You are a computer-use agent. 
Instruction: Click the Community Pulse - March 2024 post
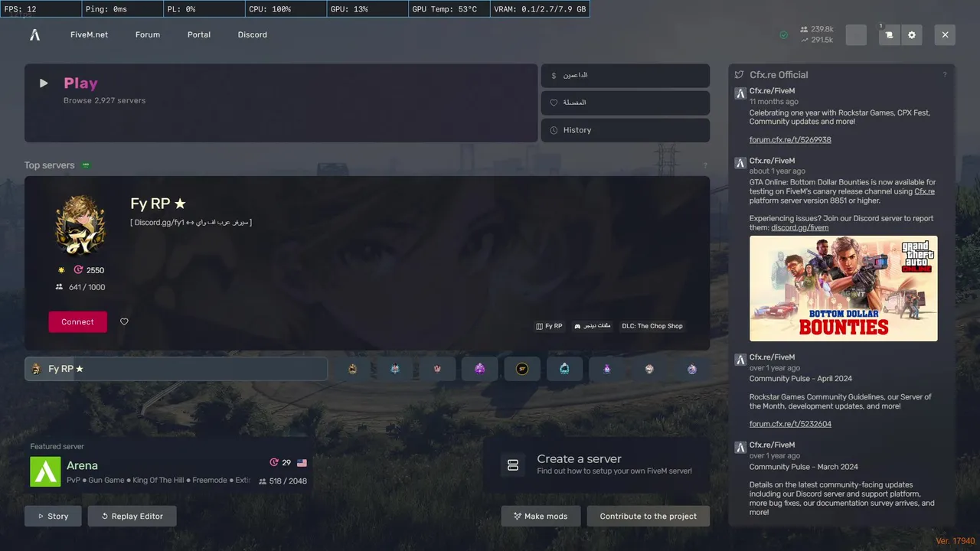(x=803, y=467)
